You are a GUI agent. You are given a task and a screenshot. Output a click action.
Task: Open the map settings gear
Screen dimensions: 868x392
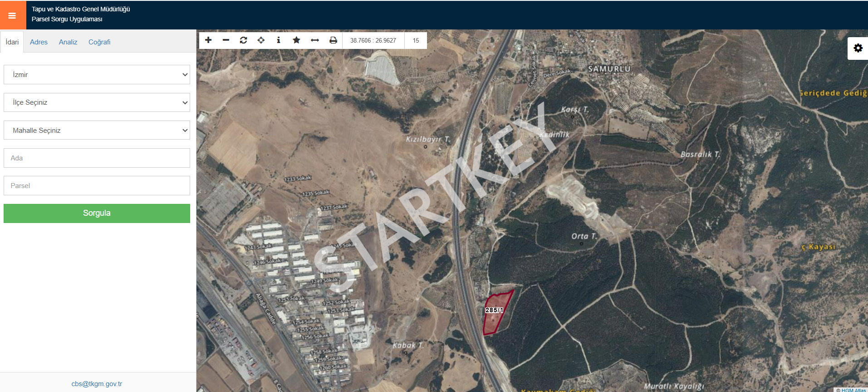pos(858,48)
